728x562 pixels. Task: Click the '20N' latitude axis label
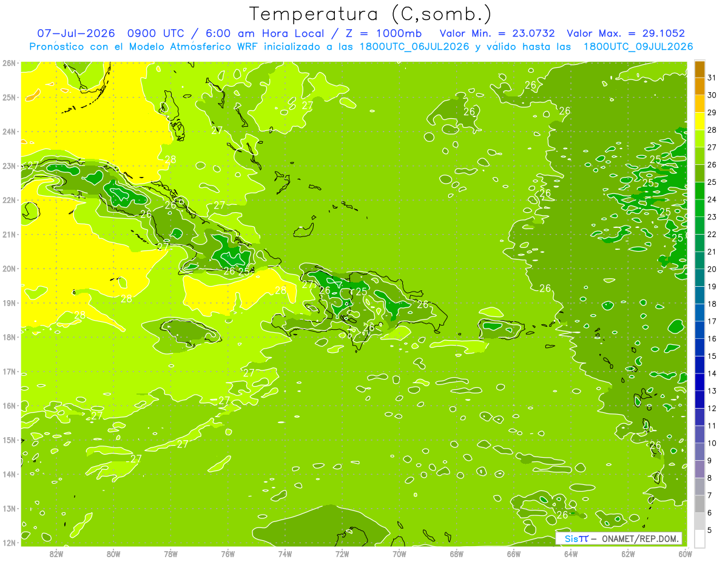(8, 269)
